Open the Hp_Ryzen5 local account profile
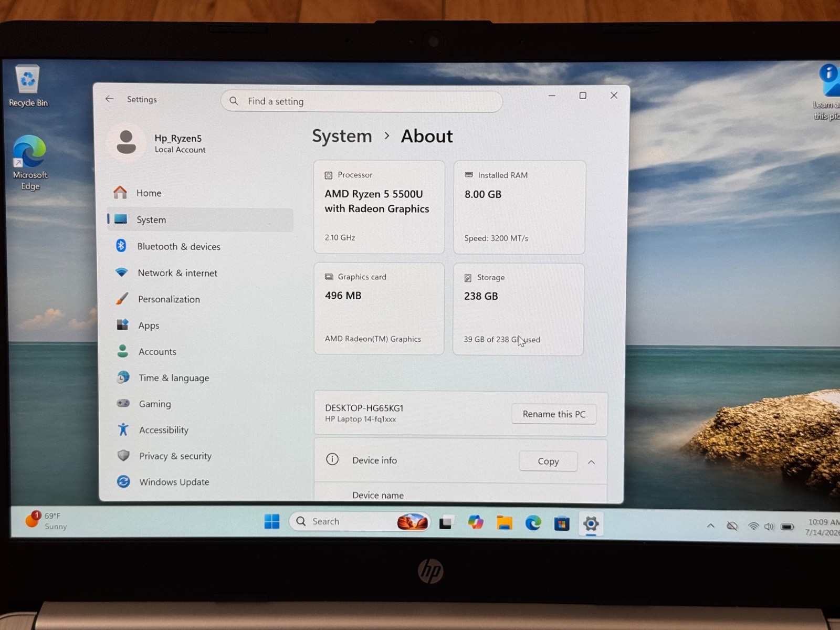Screen dimensions: 840x630 click(157, 143)
